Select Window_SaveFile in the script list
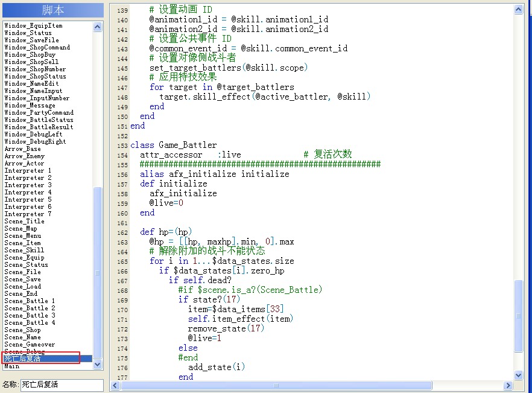Screen dimensions: 532x393 (31, 40)
